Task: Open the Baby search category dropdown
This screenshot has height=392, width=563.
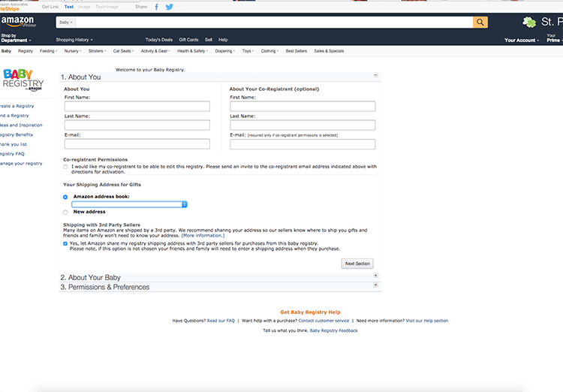Action: point(67,23)
